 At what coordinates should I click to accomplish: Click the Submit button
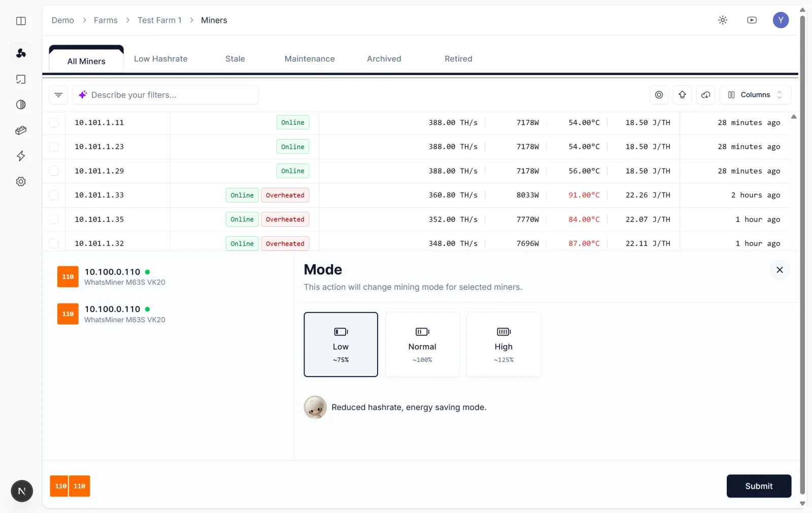coord(759,486)
